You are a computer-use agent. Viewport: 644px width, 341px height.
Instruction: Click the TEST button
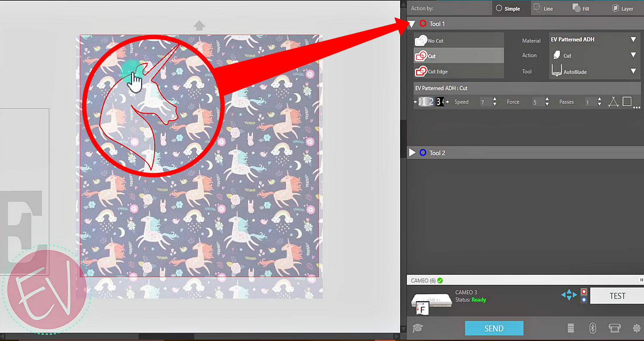point(617,296)
